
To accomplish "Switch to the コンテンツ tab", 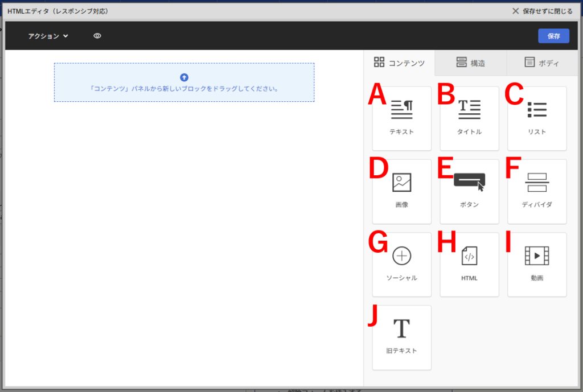I will [x=399, y=63].
